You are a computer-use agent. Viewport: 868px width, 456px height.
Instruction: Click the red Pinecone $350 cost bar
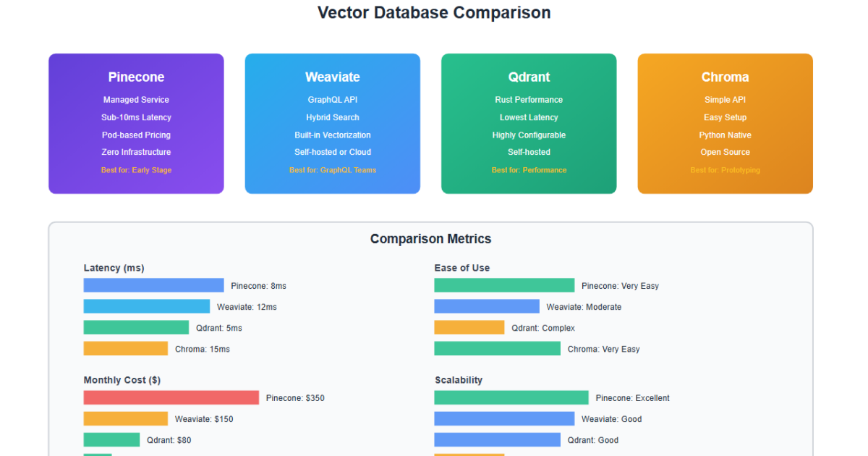pyautogui.click(x=171, y=397)
